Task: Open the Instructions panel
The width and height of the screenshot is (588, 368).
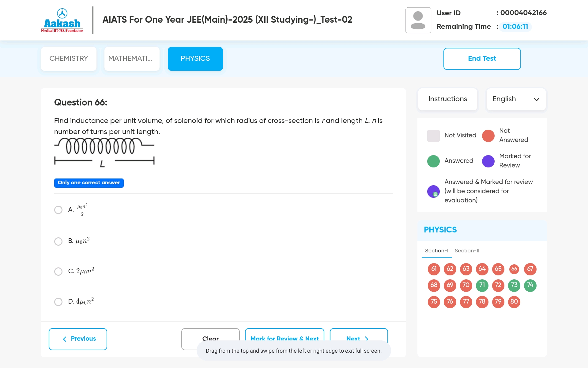Action: point(447,99)
